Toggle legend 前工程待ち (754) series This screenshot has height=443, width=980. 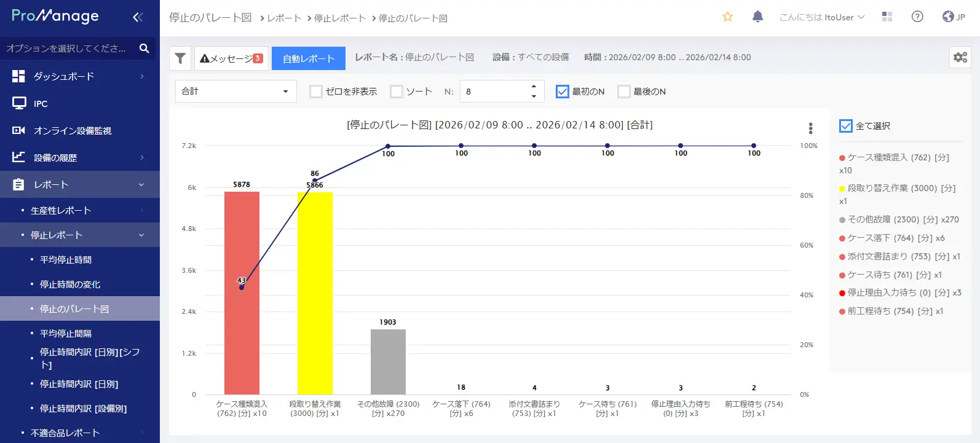point(891,311)
